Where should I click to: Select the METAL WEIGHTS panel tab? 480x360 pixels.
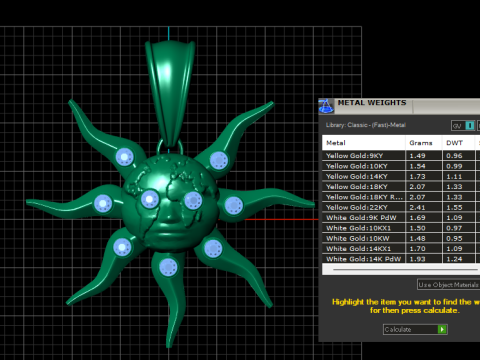[x=372, y=103]
